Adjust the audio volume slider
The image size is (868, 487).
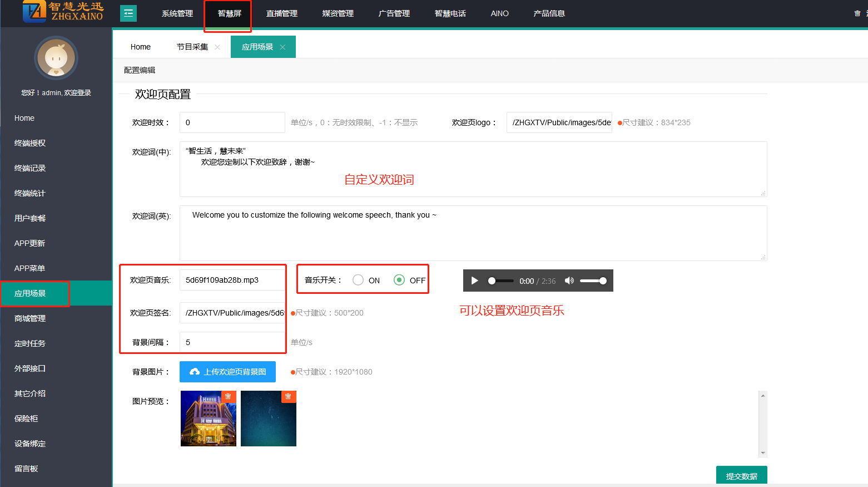(x=593, y=281)
